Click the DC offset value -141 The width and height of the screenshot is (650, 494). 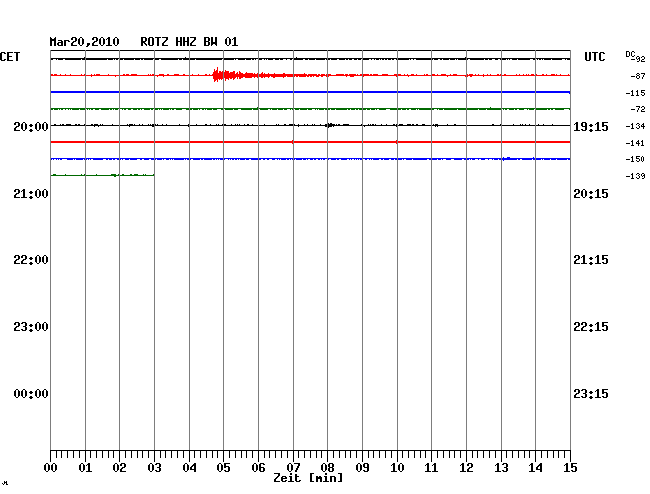pyautogui.click(x=635, y=143)
